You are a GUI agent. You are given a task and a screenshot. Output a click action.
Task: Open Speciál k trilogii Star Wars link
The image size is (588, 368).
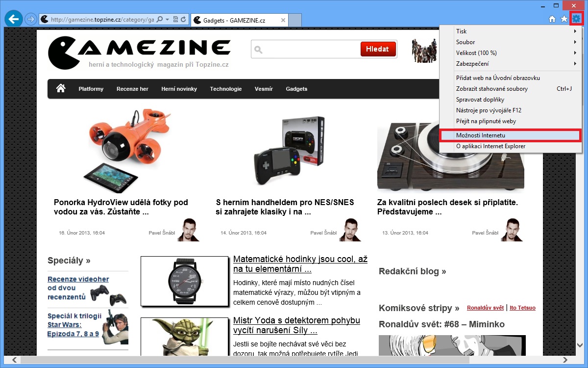pos(74,324)
